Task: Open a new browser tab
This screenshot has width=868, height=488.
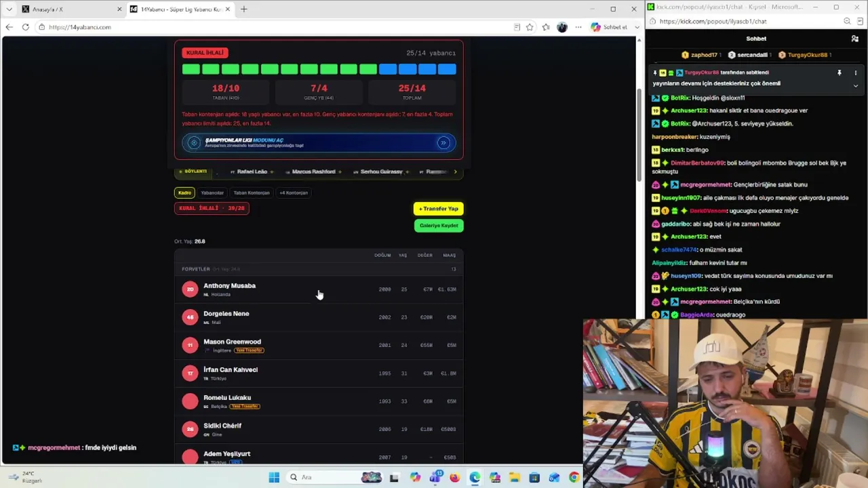Action: tap(244, 9)
